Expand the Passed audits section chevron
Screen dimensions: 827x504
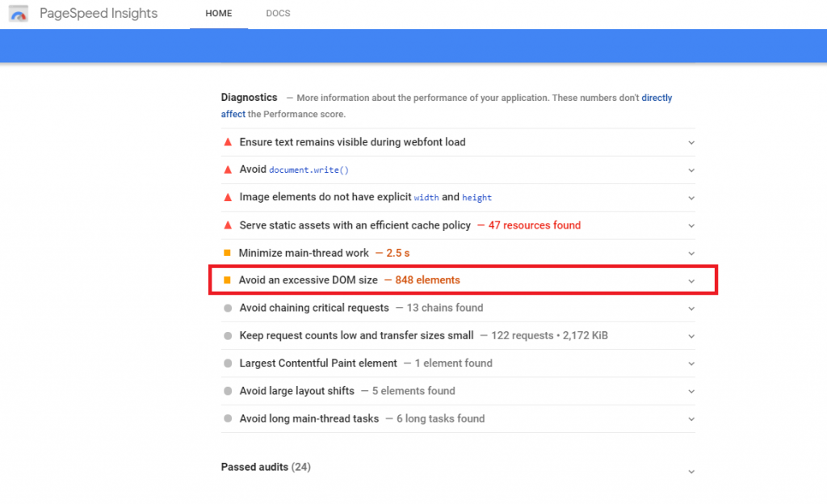(x=691, y=472)
